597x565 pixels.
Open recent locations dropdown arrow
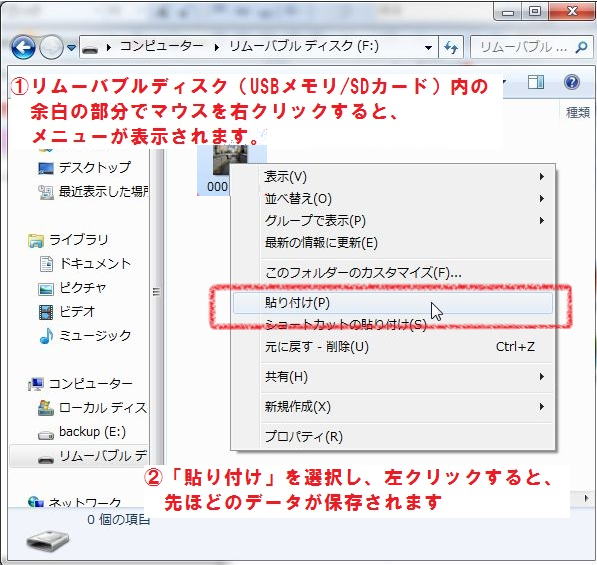[x=71, y=48]
